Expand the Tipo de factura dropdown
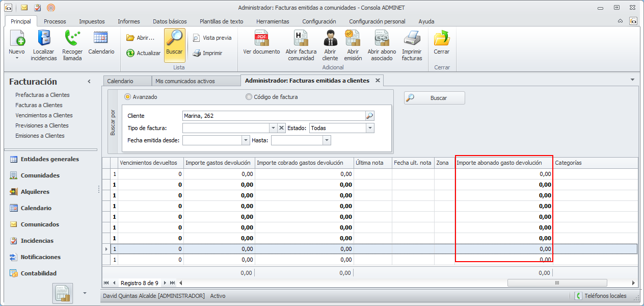Viewport: 644px width, 306px height. click(273, 128)
